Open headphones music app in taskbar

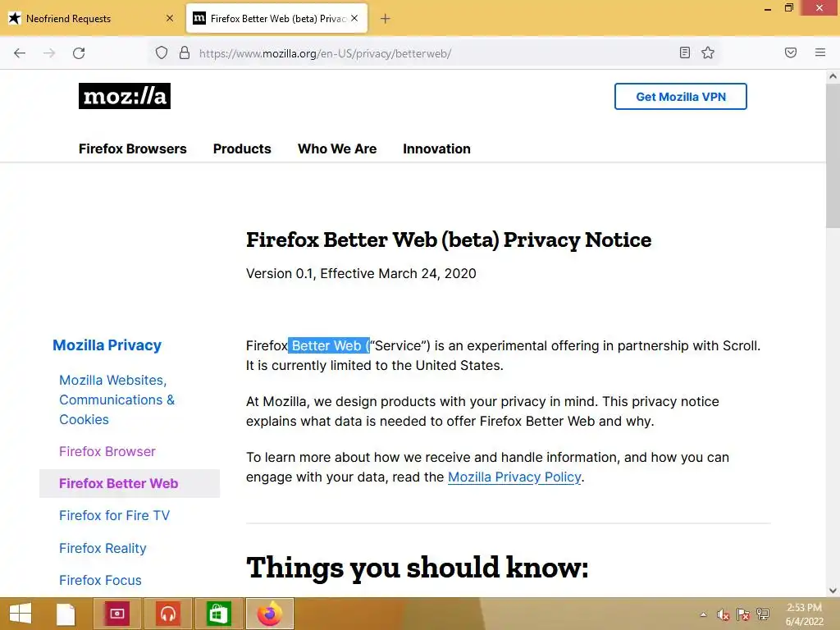[168, 614]
